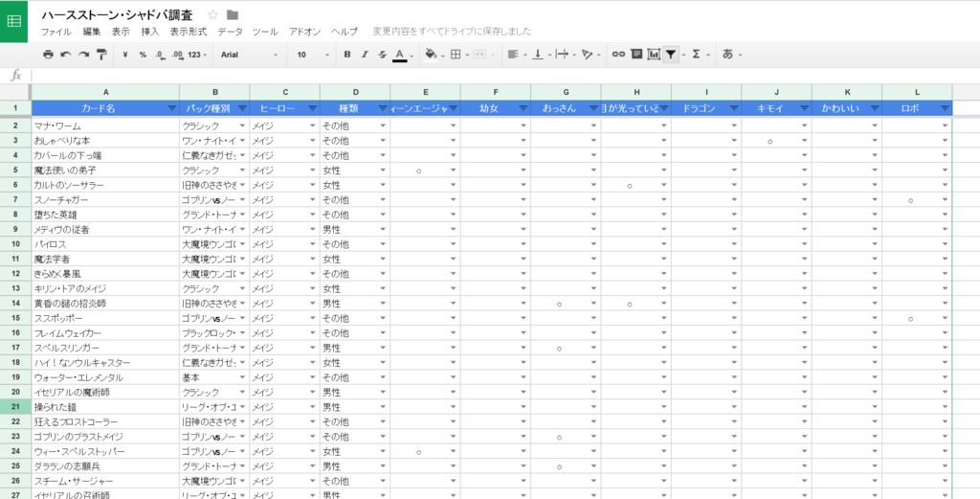Open the vertical align menu
The image size is (980, 499).
point(542,55)
